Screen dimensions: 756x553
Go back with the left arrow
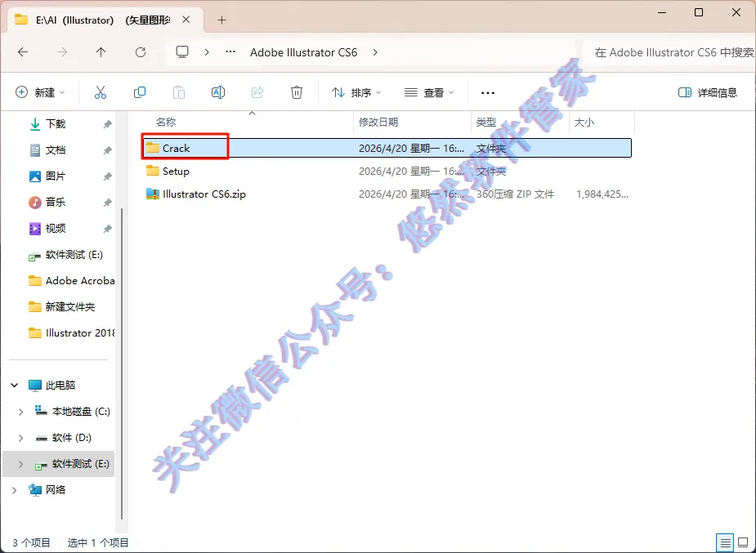click(23, 52)
